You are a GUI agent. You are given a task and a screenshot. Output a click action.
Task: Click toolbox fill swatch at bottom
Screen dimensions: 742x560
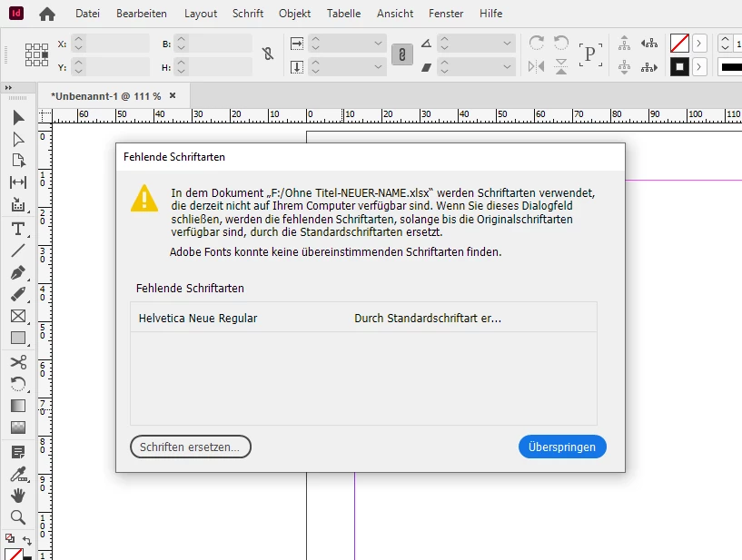[x=15, y=555]
